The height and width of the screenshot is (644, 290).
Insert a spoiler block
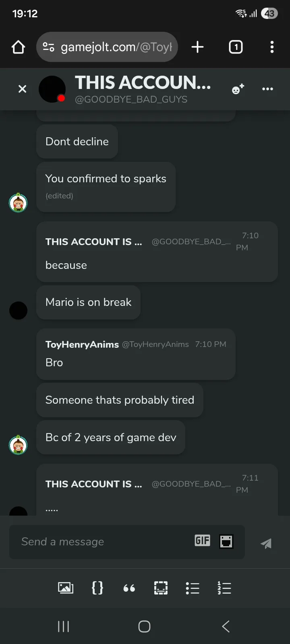click(x=161, y=588)
